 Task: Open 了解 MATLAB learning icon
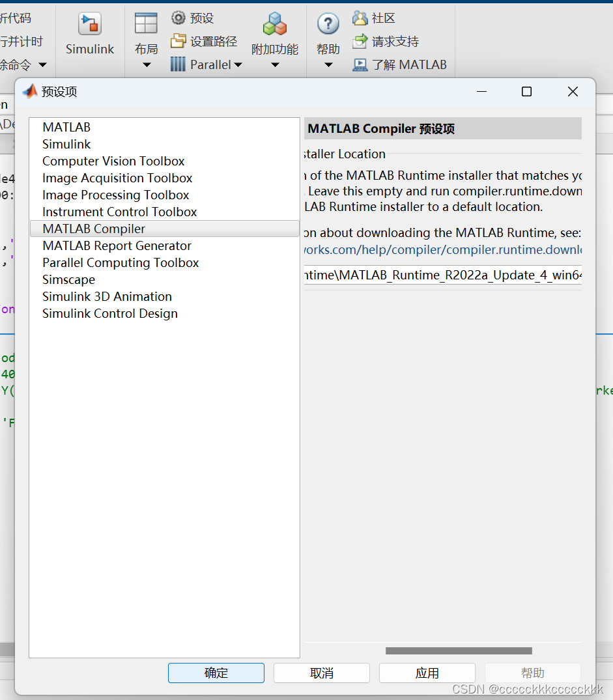point(360,64)
